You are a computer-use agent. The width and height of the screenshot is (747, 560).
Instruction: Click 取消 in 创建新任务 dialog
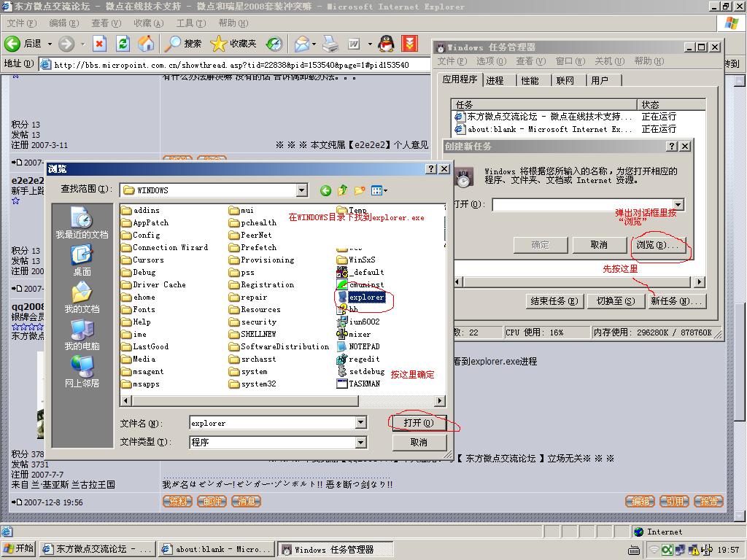[600, 245]
